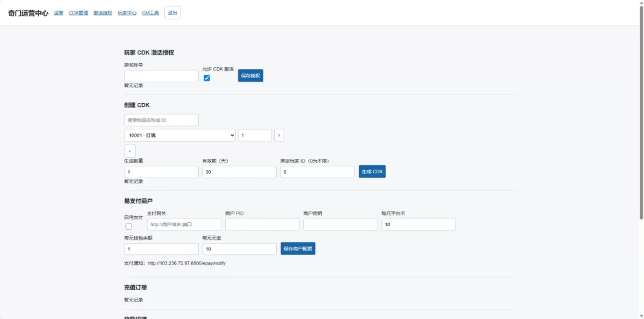The image size is (644, 319).
Task: Focus the 每元平台币 input field
Action: tap(418, 224)
